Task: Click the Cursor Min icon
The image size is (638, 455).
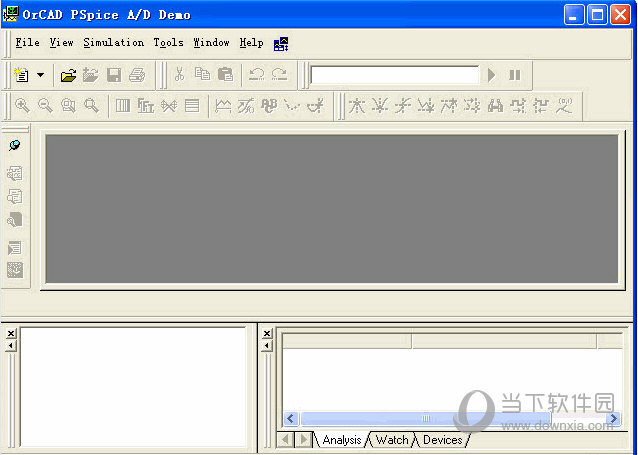Action: [x=426, y=106]
